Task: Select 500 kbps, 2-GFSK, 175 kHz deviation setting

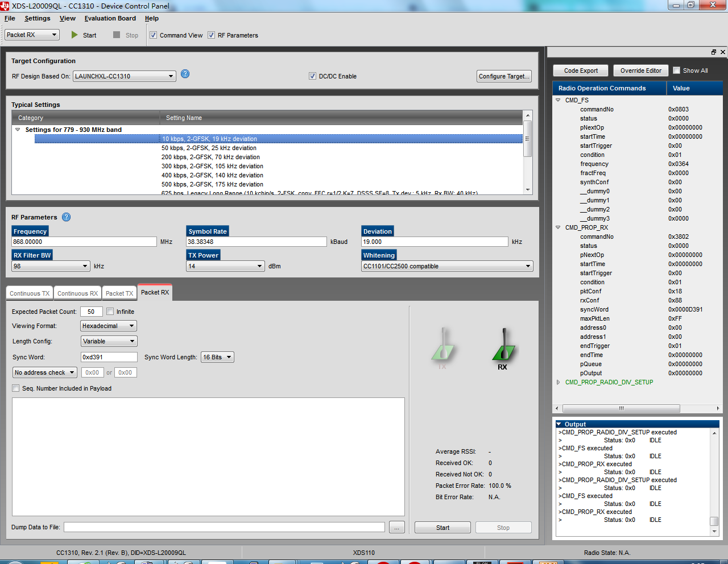Action: pos(212,184)
